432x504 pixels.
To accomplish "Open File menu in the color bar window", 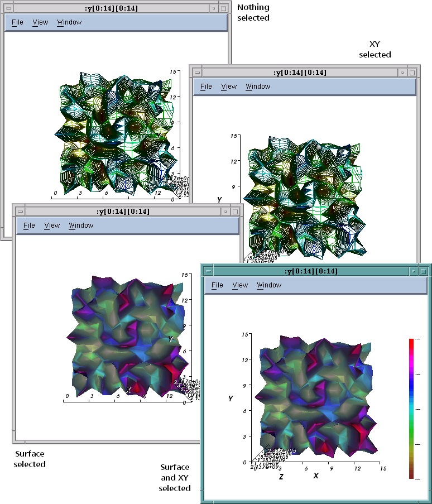I will click(x=217, y=285).
